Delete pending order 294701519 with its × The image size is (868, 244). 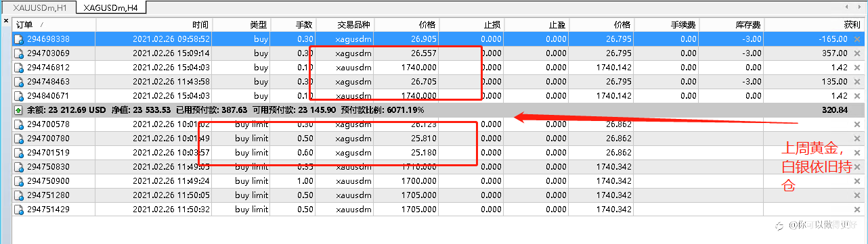click(x=856, y=153)
